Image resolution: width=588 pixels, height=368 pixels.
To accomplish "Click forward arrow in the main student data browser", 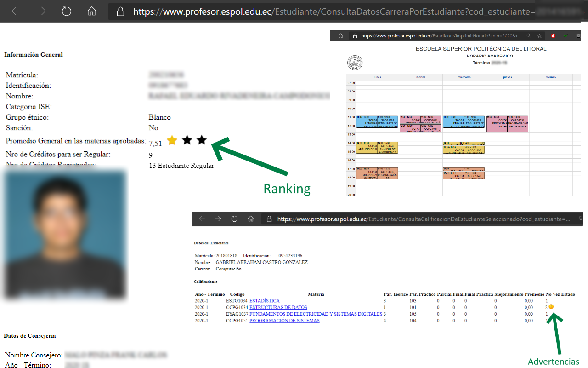I will click(41, 11).
